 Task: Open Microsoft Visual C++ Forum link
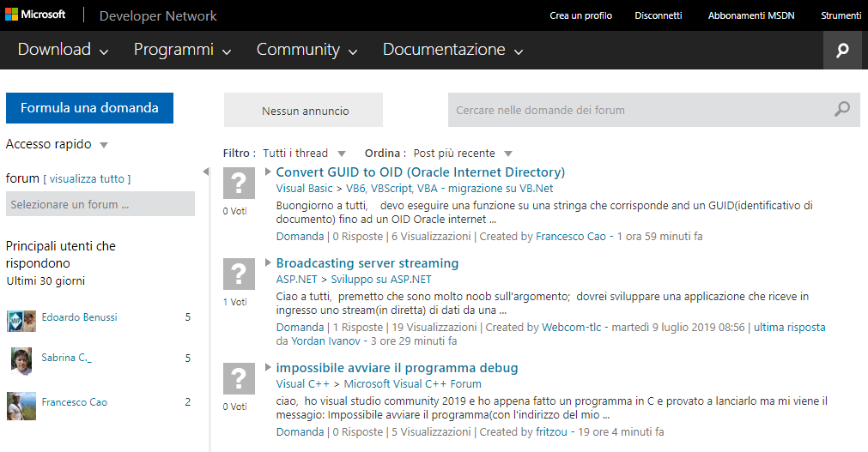tap(412, 383)
